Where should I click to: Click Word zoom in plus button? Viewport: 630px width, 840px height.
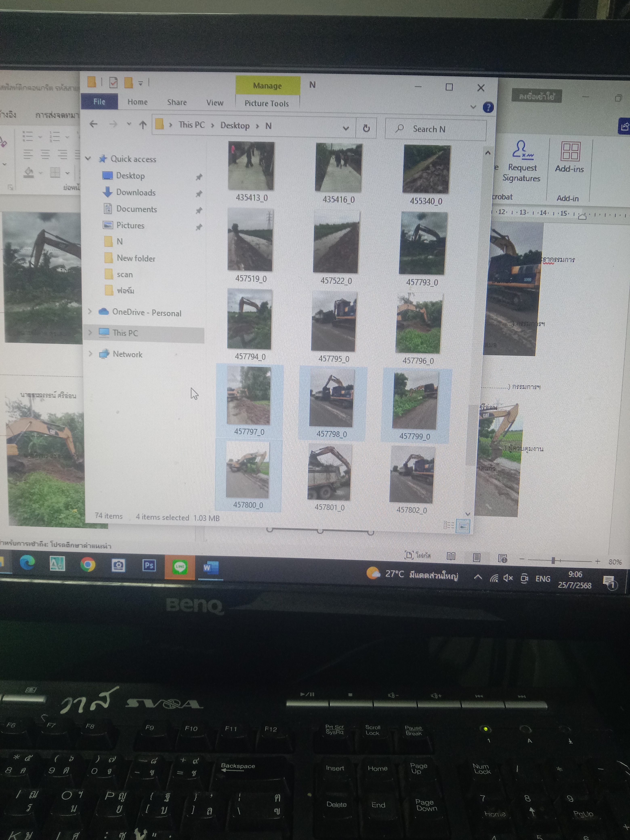(x=597, y=561)
